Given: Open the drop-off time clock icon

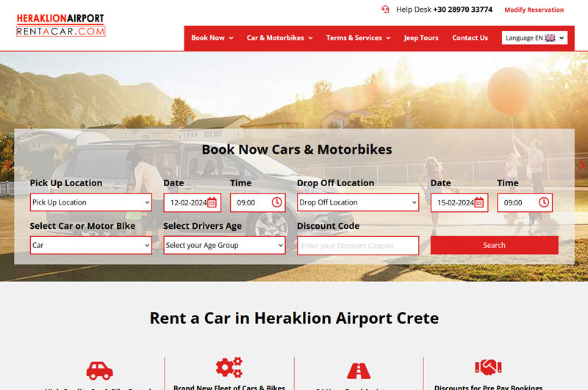Looking at the screenshot, I should click(544, 202).
